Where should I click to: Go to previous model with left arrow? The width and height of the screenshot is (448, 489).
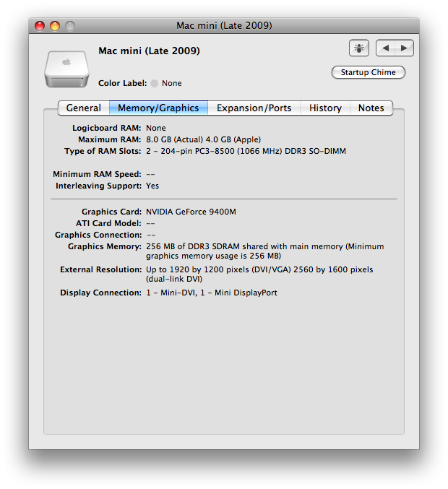tap(386, 48)
